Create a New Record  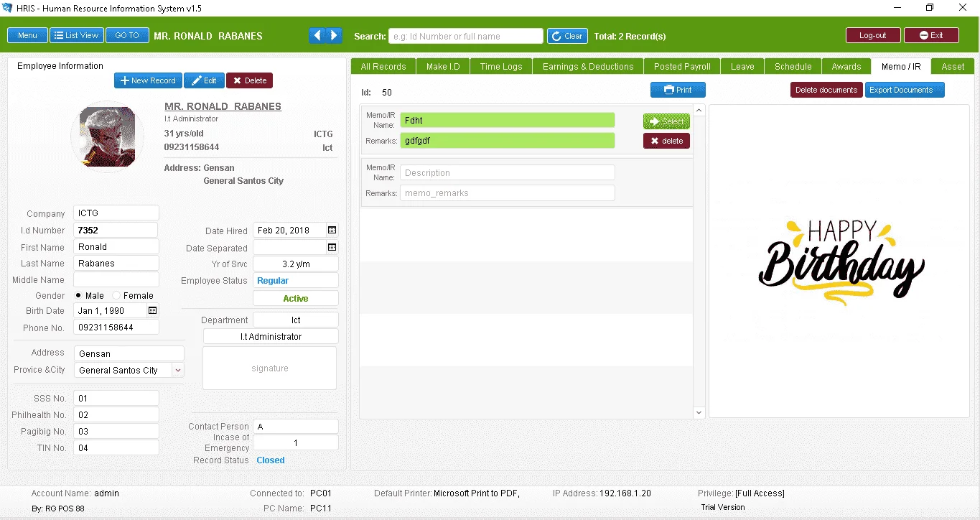tap(148, 80)
